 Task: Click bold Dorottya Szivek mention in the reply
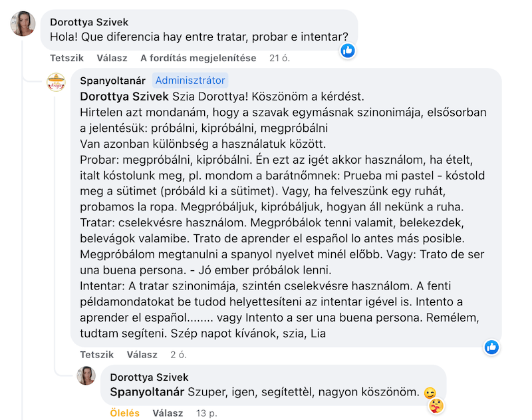[124, 97]
